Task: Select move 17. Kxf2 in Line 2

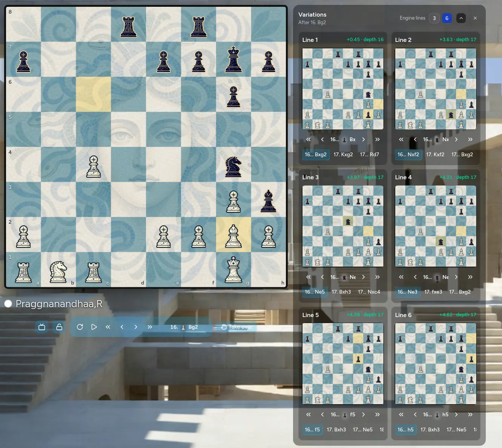Action: (x=435, y=154)
